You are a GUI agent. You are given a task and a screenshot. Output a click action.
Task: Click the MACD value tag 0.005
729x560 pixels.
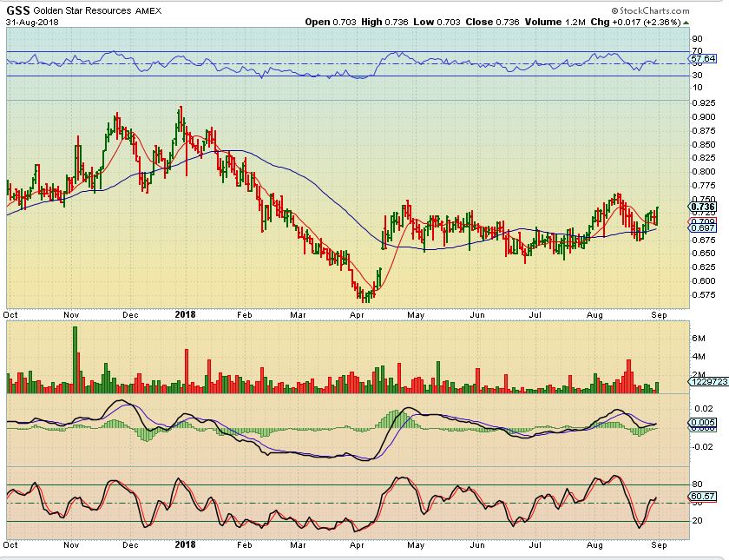701,423
